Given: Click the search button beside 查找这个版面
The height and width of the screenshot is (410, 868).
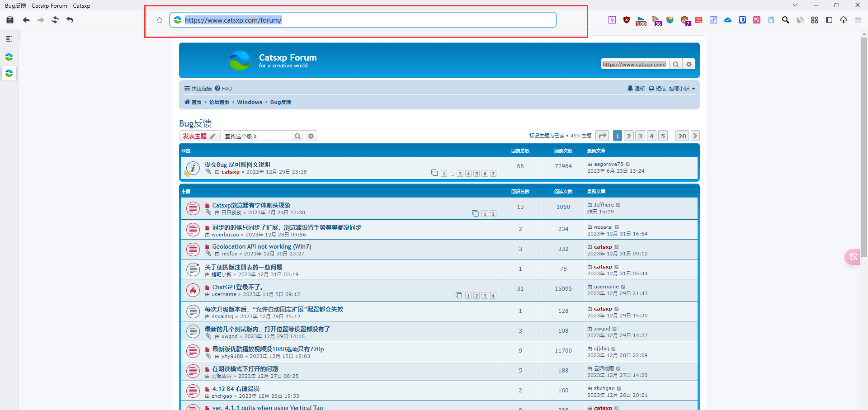Looking at the screenshot, I should tap(297, 136).
